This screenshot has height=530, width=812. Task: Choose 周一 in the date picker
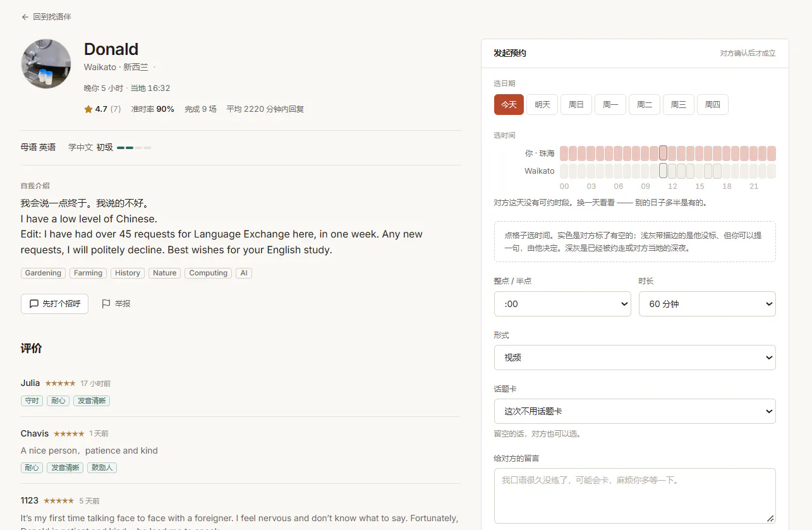tap(610, 105)
